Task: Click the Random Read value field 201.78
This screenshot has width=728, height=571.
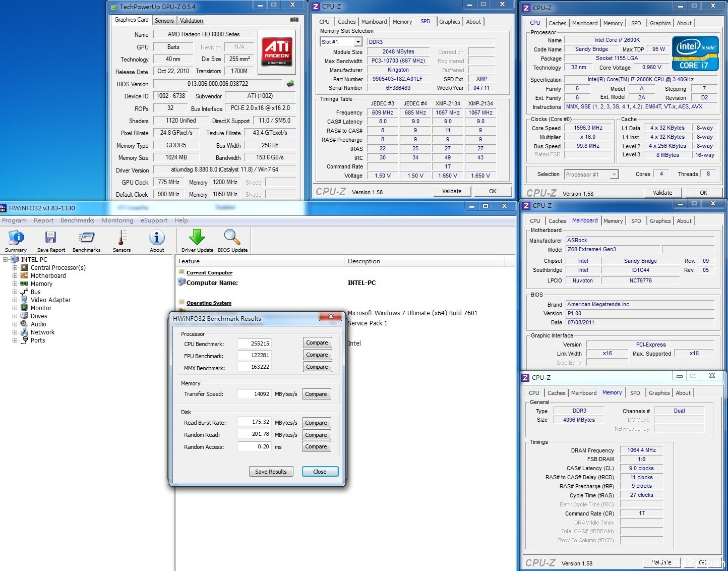Action: pyautogui.click(x=255, y=434)
